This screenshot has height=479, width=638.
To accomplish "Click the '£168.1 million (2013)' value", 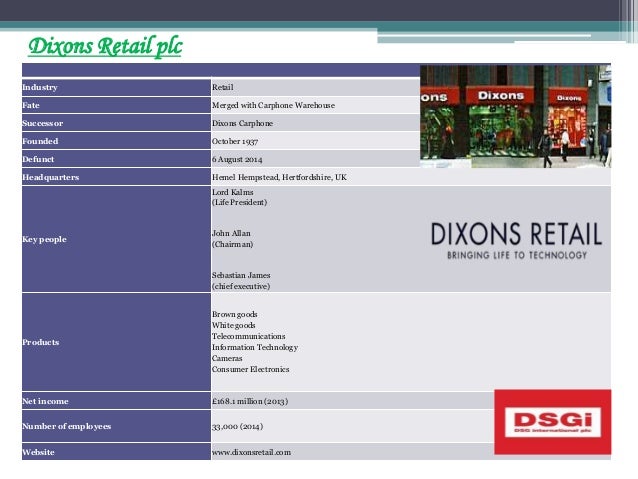I will click(x=250, y=401).
